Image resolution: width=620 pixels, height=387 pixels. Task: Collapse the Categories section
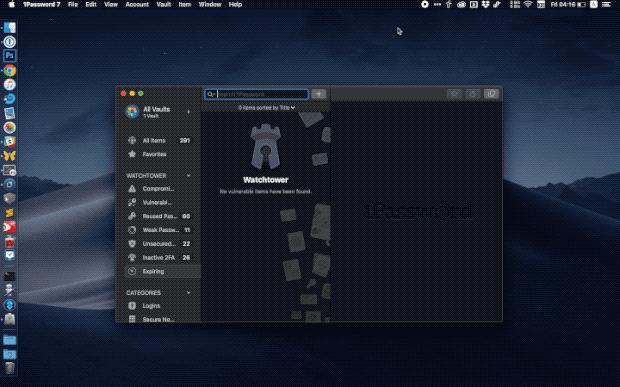click(x=188, y=293)
